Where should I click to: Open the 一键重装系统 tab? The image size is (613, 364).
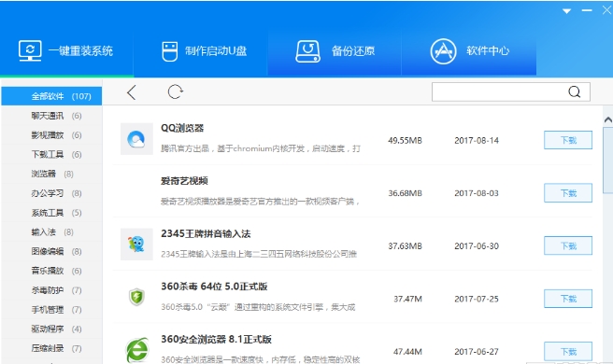pyautogui.click(x=66, y=51)
